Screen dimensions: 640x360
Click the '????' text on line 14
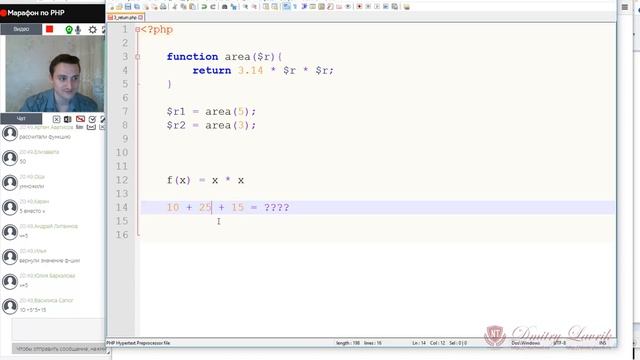(x=276, y=207)
